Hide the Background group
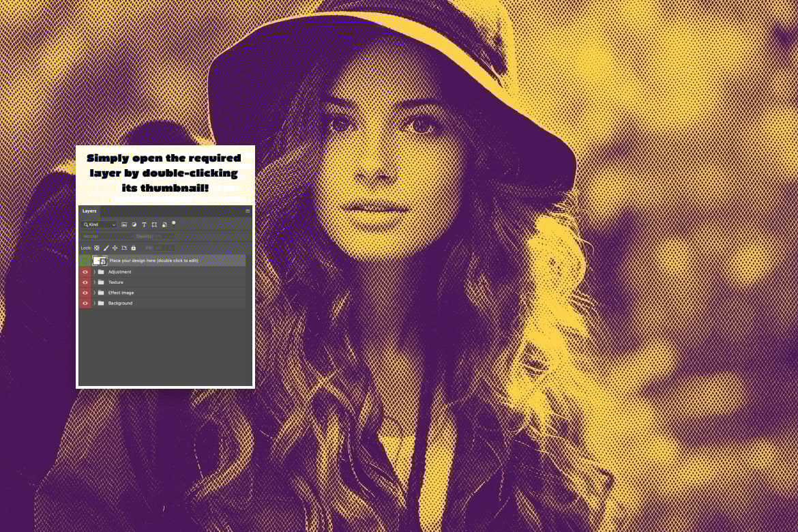 point(85,303)
